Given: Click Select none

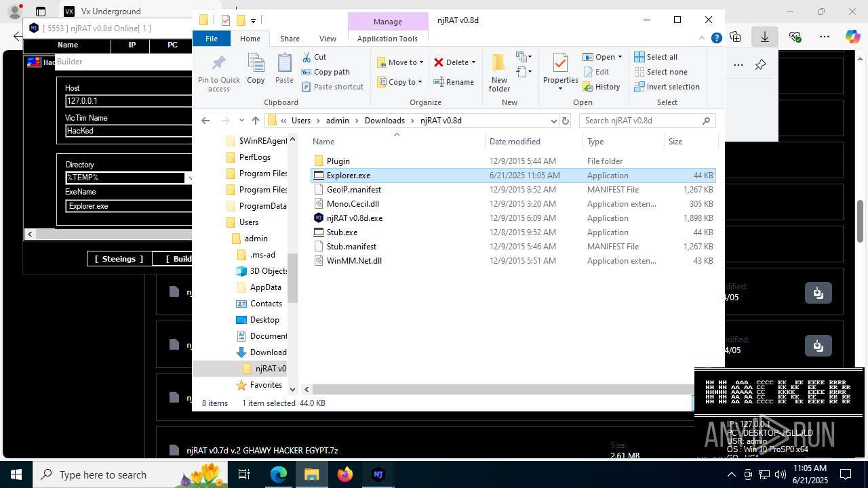Looking at the screenshot, I should (661, 72).
